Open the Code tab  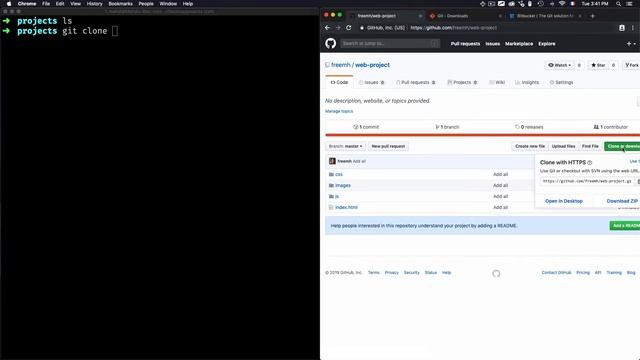click(339, 82)
